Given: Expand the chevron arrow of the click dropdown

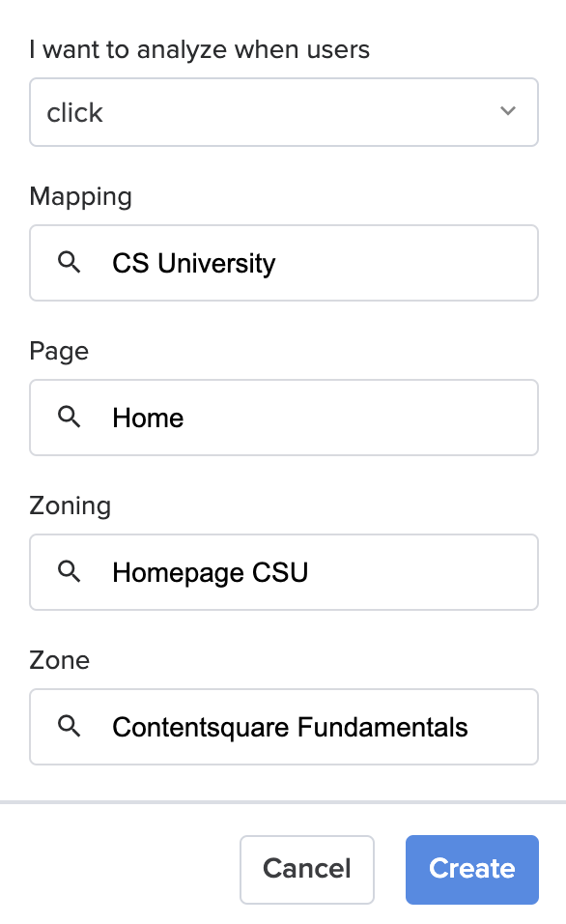Looking at the screenshot, I should (x=508, y=111).
